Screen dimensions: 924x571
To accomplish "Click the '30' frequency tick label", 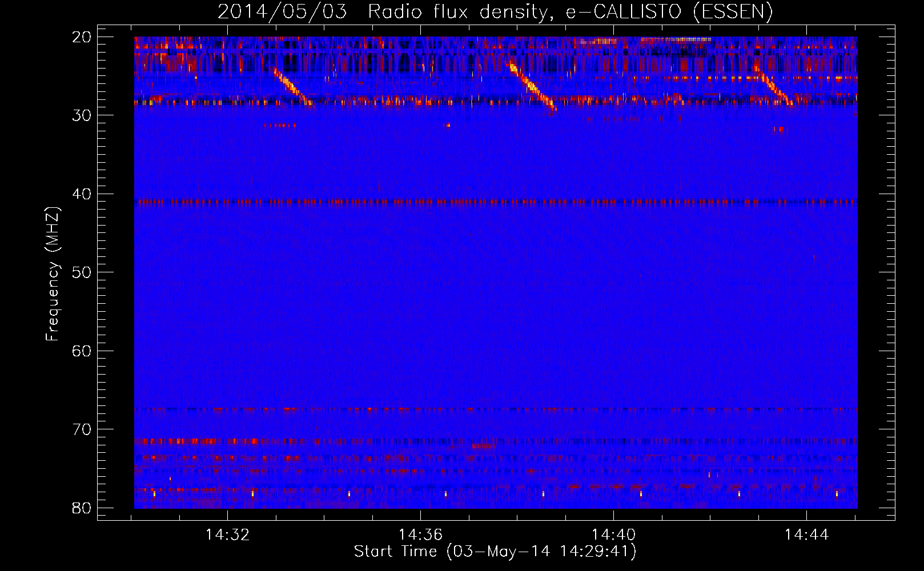I will tap(82, 115).
